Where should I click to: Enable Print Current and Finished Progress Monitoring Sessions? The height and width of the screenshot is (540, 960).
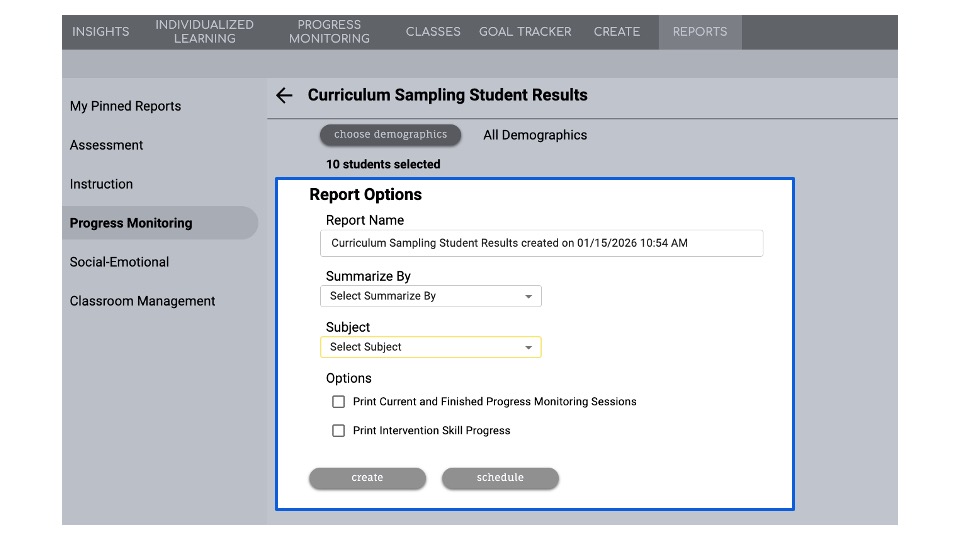338,402
